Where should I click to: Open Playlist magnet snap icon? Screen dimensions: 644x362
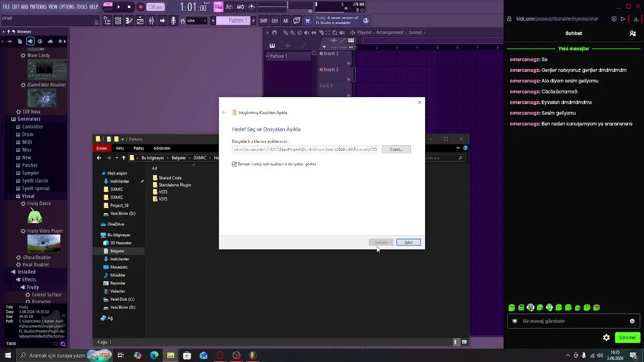274,33
